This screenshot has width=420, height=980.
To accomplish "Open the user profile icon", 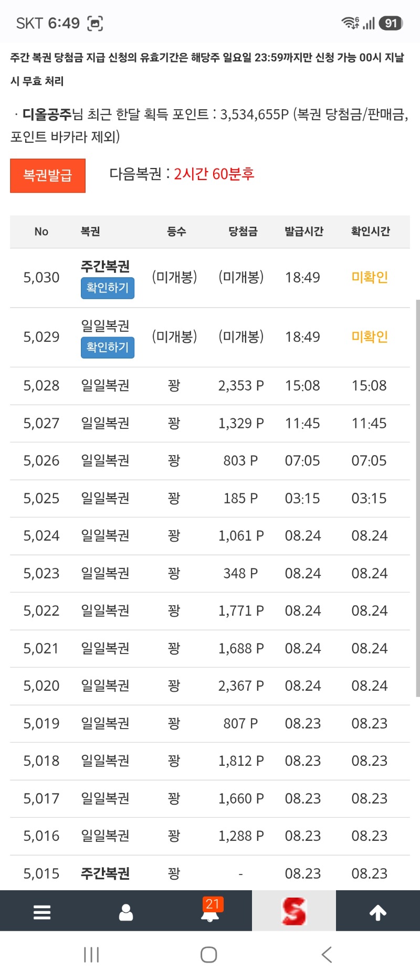I will point(126,912).
